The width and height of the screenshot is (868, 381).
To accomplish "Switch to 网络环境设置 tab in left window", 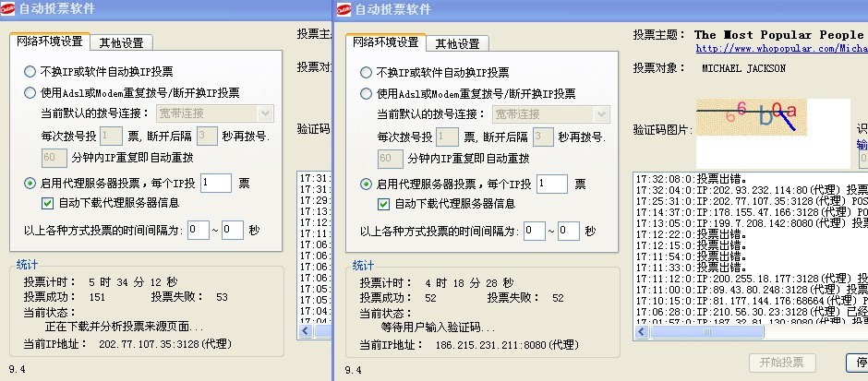I will pyautogui.click(x=49, y=41).
